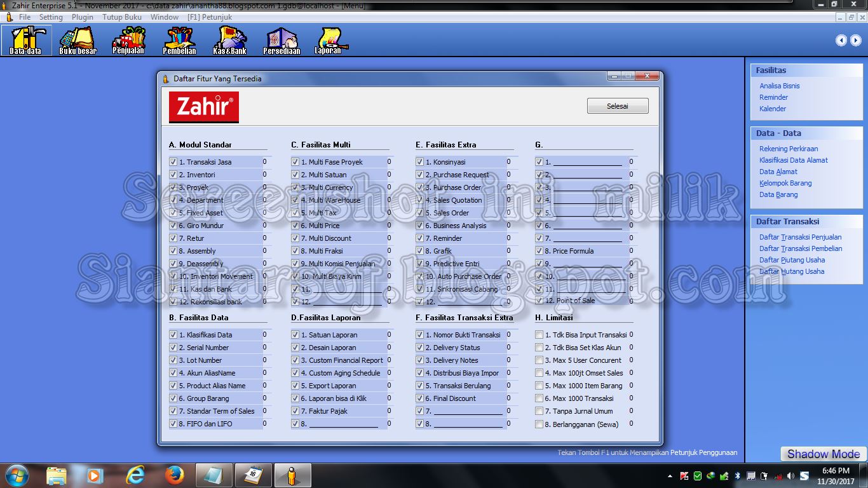
Task: Open the volume icon in system tray
Action: coord(791,475)
